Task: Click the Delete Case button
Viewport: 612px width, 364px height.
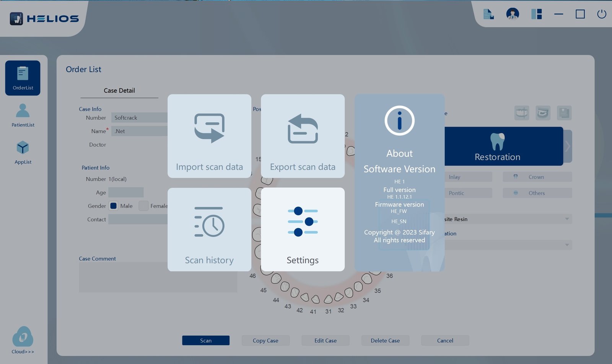Action: [x=385, y=340]
